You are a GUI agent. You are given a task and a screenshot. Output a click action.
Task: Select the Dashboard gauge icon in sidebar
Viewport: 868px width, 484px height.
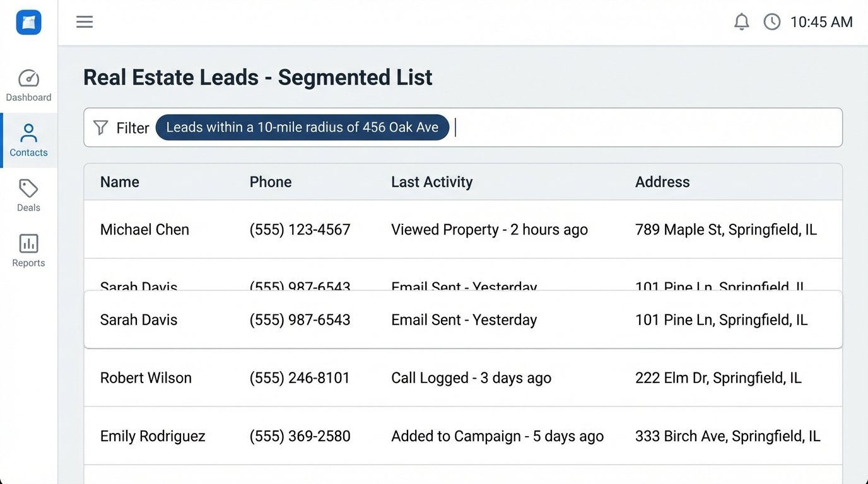pos(28,79)
